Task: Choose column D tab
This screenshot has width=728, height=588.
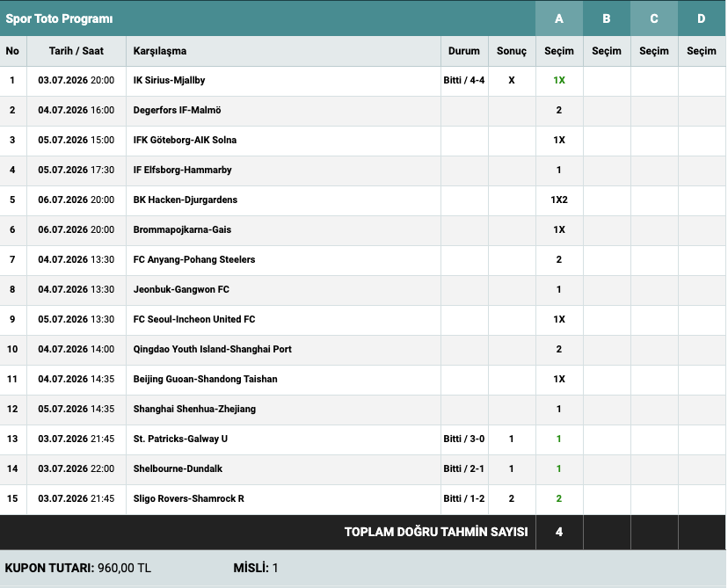Action: (x=701, y=18)
